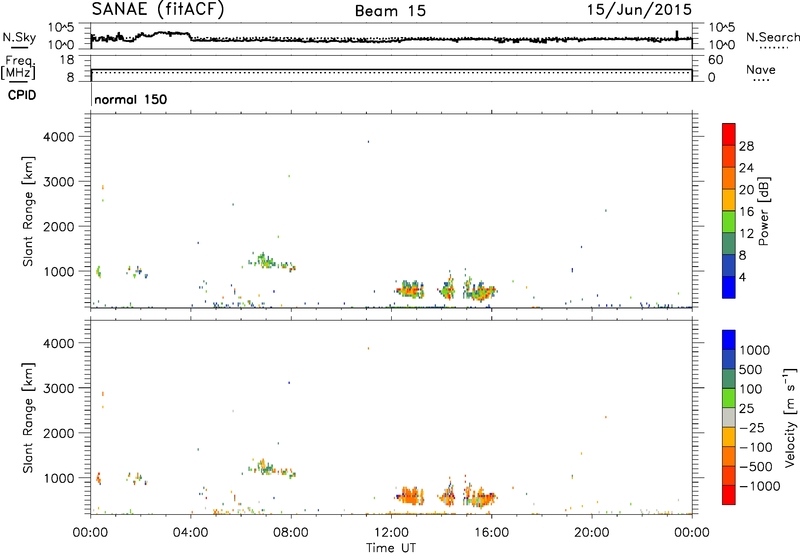Viewport: 800px width, 554px height.
Task: Click the velocity colorbar value '-1000'
Action: 760,486
